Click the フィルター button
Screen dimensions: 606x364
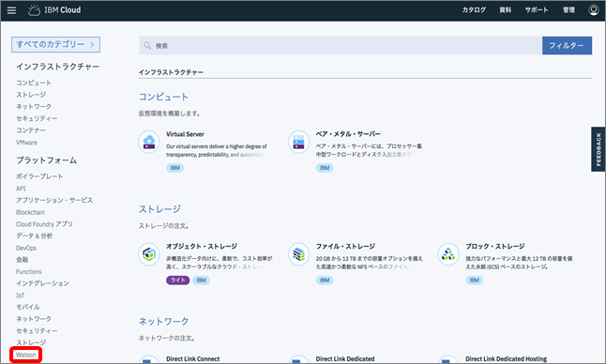pyautogui.click(x=567, y=46)
